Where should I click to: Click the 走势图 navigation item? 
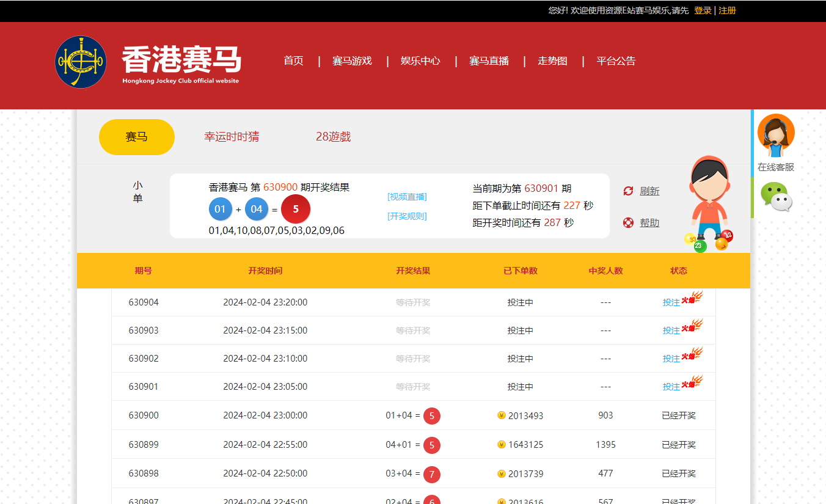point(552,60)
